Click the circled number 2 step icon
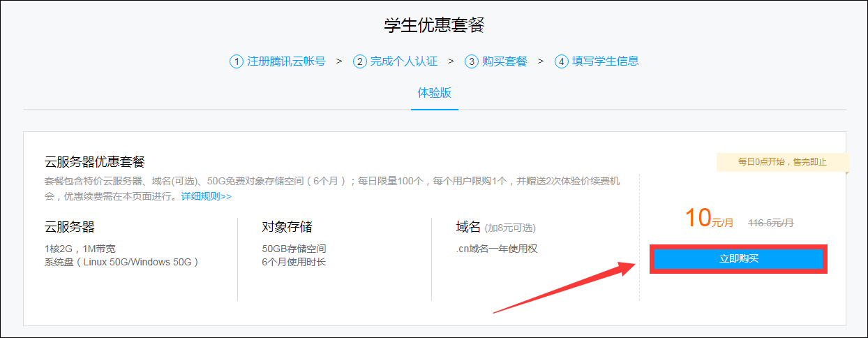 click(x=360, y=61)
